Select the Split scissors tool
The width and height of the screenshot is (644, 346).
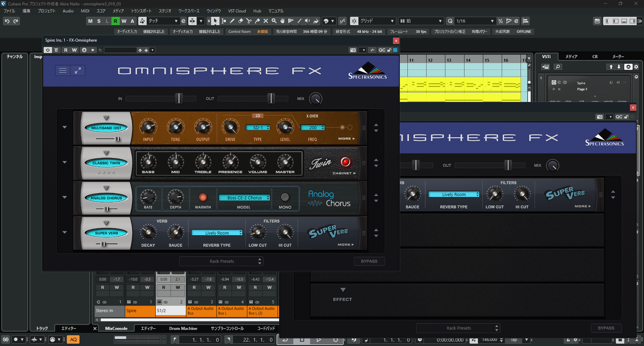pyautogui.click(x=249, y=21)
